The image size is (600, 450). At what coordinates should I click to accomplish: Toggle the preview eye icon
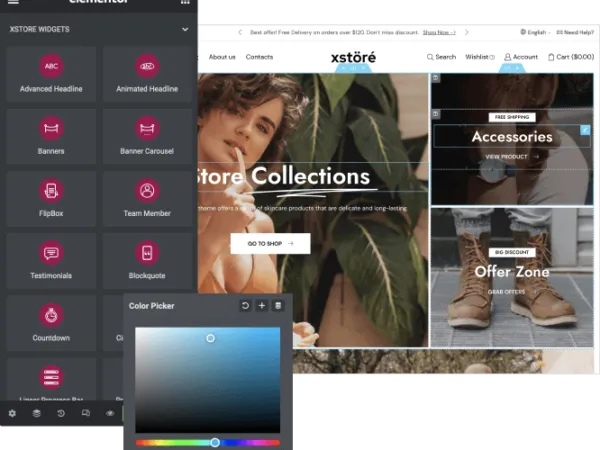tap(110, 413)
